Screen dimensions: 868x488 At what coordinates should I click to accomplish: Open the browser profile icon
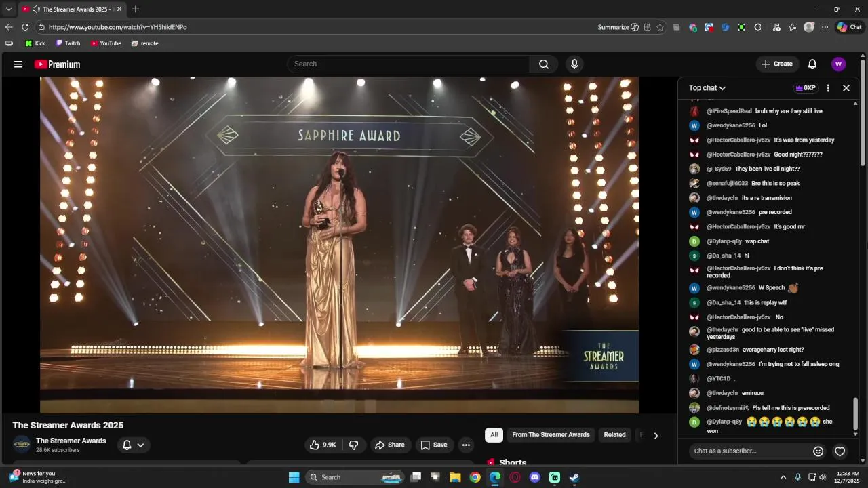pos(808,27)
